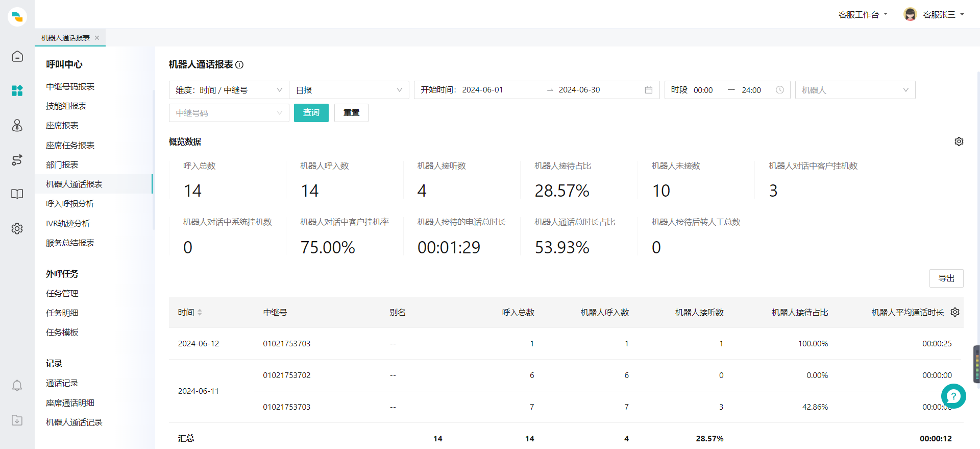Open the home icon in left rail
This screenshot has height=449, width=980.
click(x=17, y=56)
